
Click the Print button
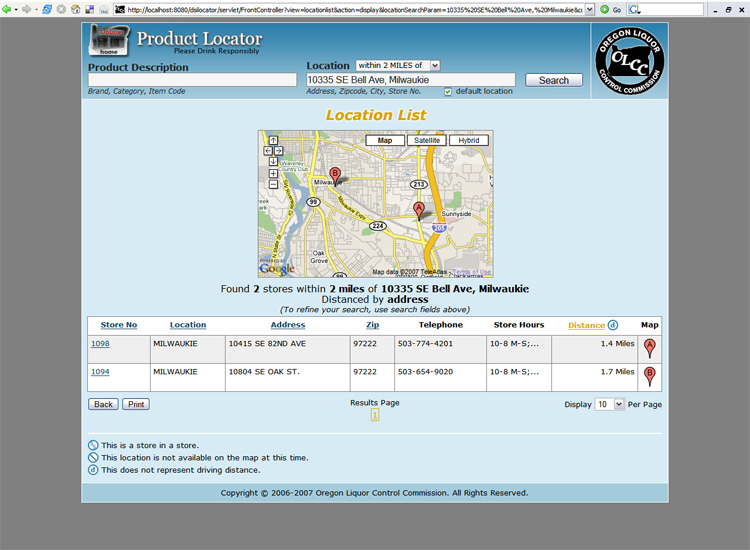(136, 404)
